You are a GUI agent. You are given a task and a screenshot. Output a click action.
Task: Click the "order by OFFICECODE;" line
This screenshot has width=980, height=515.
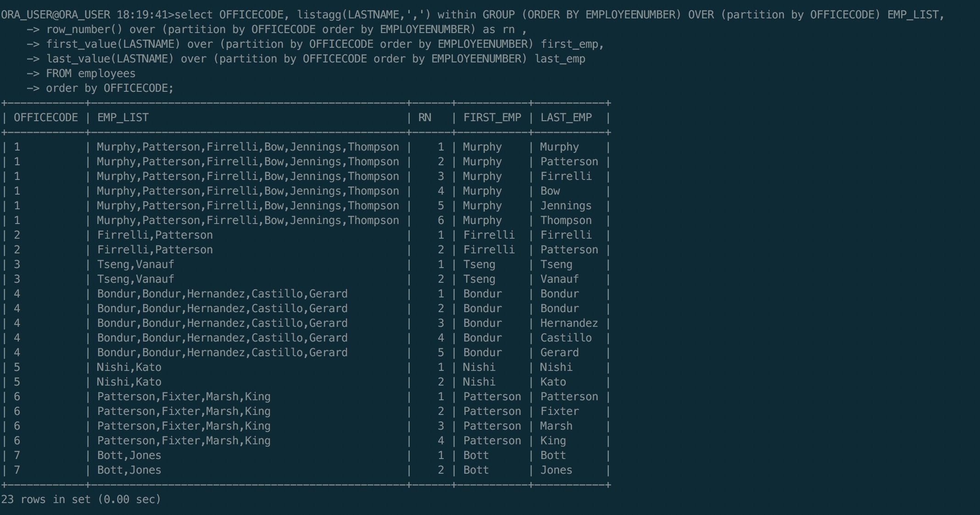pyautogui.click(x=110, y=88)
